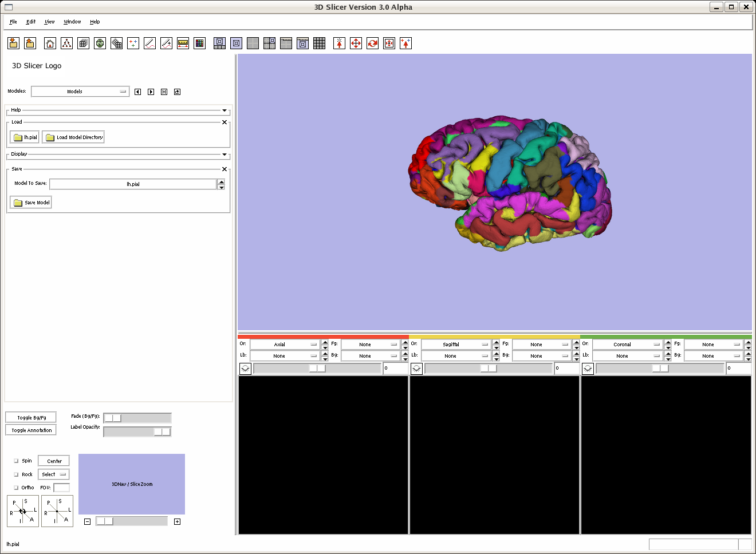Open the Modules dropdown showing Models

pos(80,92)
